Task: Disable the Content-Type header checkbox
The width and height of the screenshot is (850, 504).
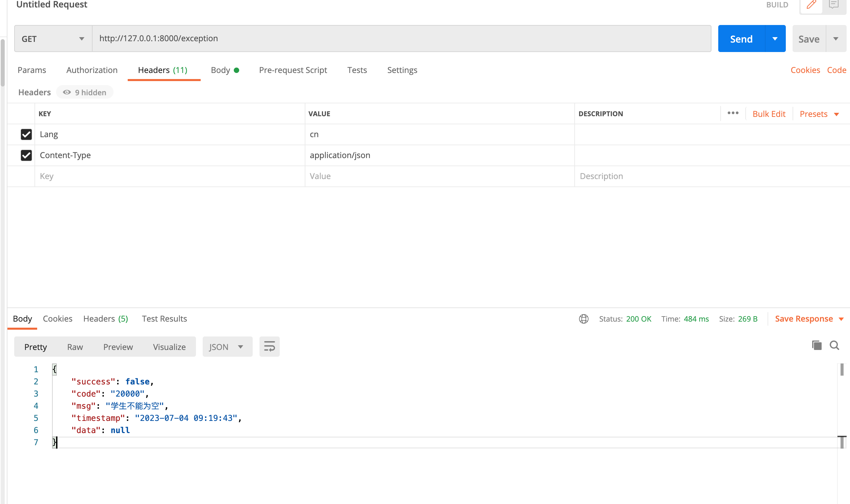Action: point(26,155)
